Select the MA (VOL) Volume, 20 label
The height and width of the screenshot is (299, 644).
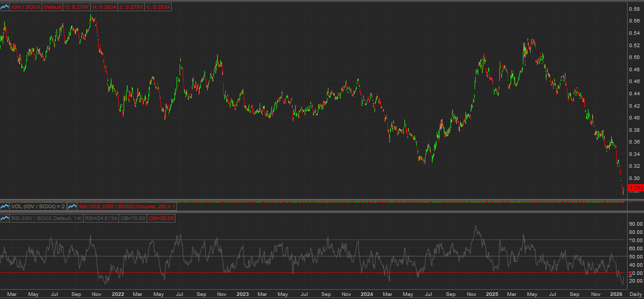[127, 206]
